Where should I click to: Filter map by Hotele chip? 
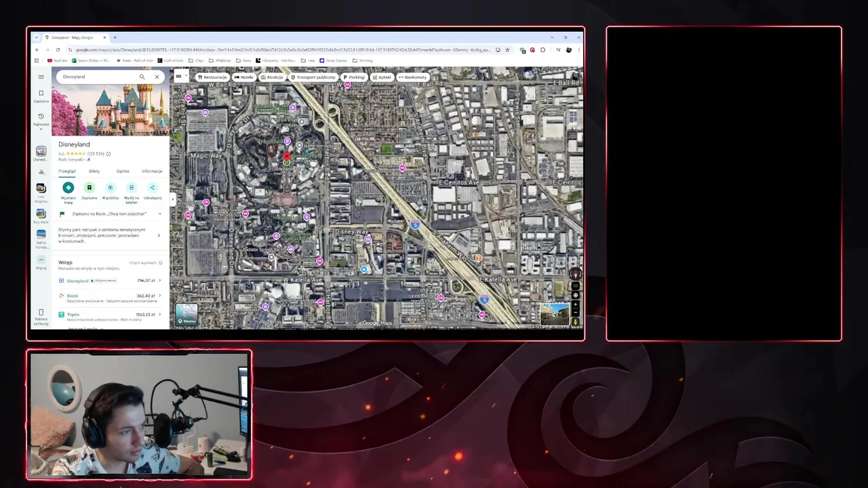pos(243,77)
